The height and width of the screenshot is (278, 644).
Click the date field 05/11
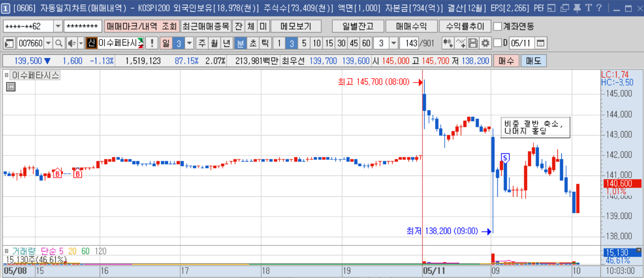point(522,43)
